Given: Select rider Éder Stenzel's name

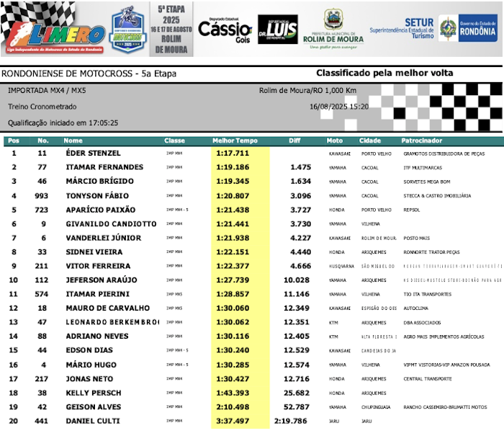Looking at the screenshot, I should (x=93, y=154).
